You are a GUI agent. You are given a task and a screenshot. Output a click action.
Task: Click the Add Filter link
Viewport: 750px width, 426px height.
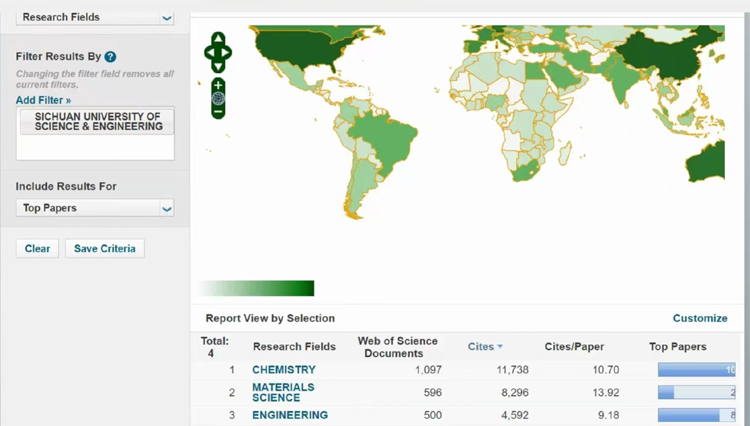(43, 100)
